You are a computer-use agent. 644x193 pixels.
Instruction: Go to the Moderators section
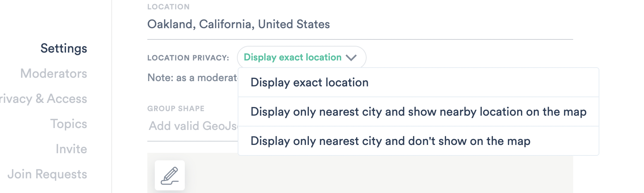click(x=54, y=74)
